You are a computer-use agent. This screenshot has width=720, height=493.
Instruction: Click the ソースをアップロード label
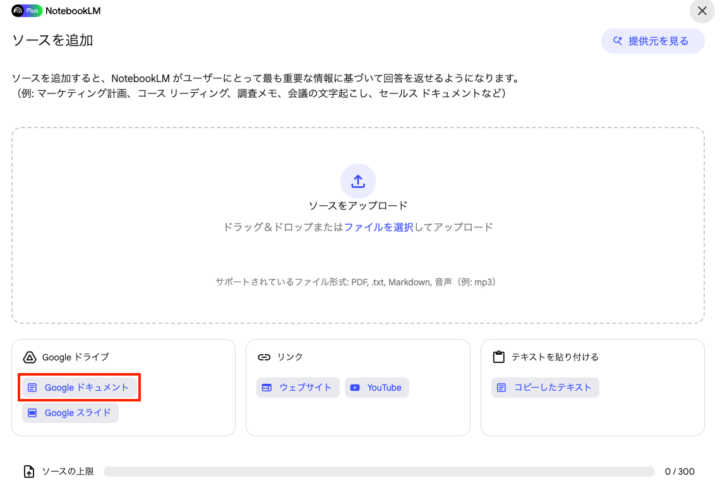coord(358,206)
